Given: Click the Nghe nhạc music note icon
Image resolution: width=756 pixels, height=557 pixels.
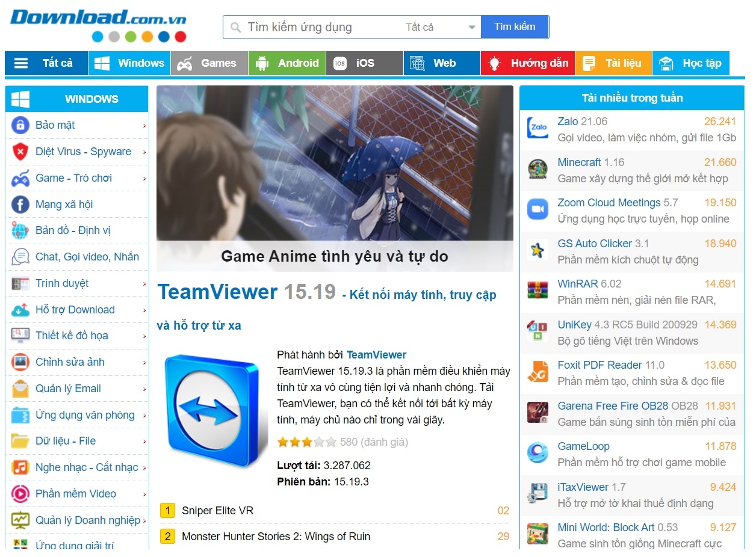Looking at the screenshot, I should tap(20, 467).
